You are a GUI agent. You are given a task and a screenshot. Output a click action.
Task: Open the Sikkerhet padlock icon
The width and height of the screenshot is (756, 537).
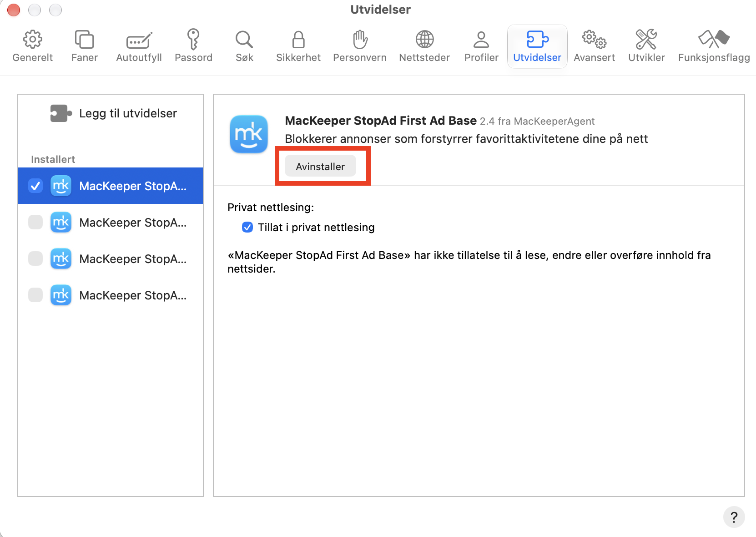(x=298, y=40)
